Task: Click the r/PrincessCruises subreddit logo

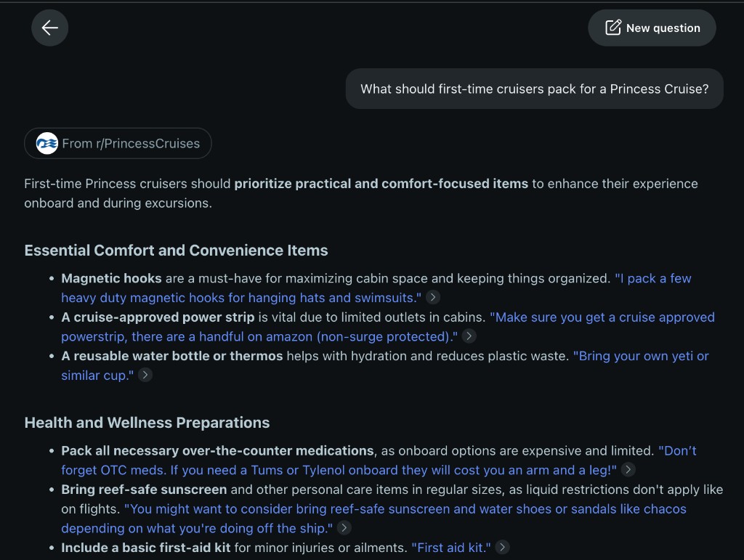Action: pos(47,143)
